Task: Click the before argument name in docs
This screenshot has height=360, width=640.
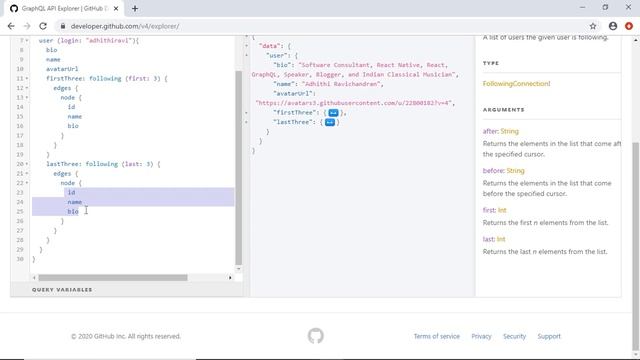Action: [493, 171]
